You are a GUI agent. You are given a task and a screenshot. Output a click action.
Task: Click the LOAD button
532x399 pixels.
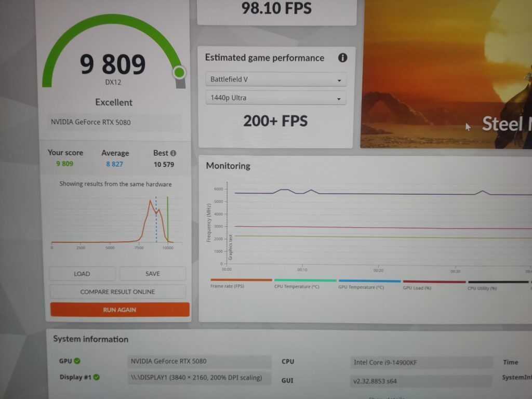click(x=82, y=273)
